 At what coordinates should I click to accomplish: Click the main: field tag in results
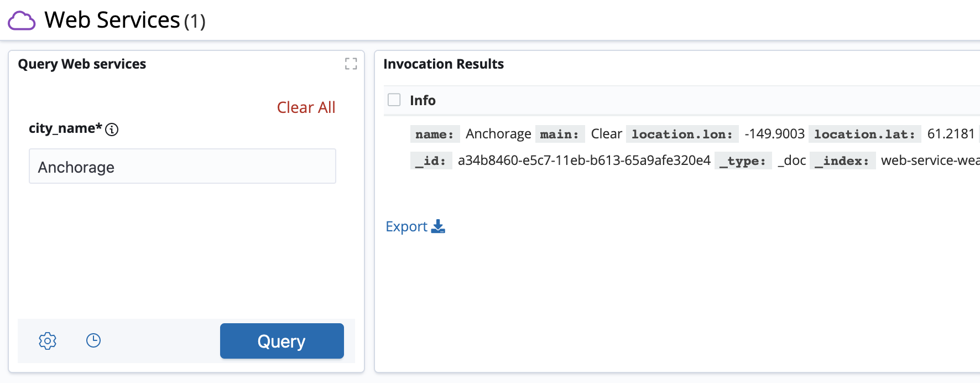pyautogui.click(x=559, y=134)
